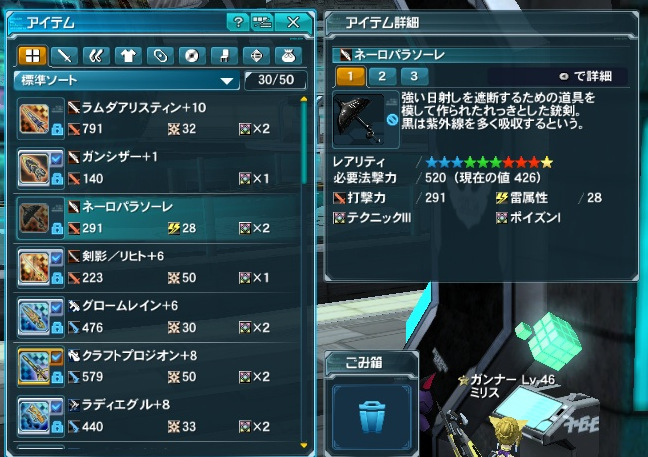
Task: Click the trash can icon in ごみ箱
Action: (x=372, y=417)
